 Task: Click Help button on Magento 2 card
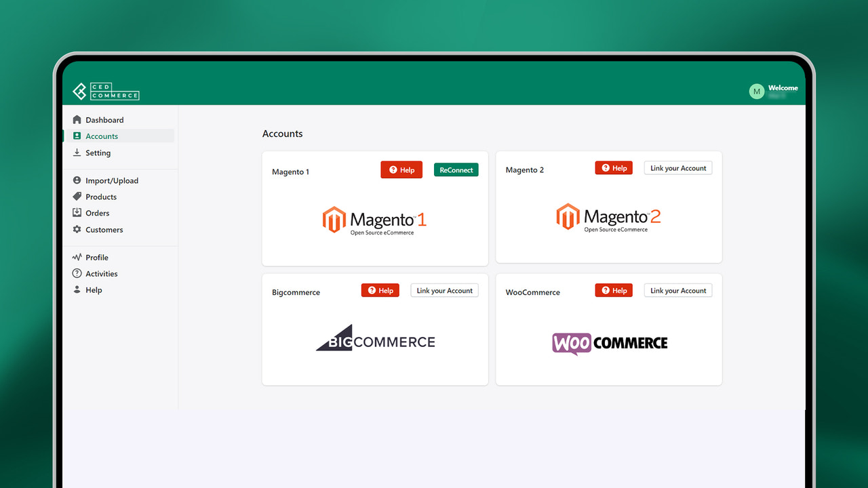coord(614,168)
